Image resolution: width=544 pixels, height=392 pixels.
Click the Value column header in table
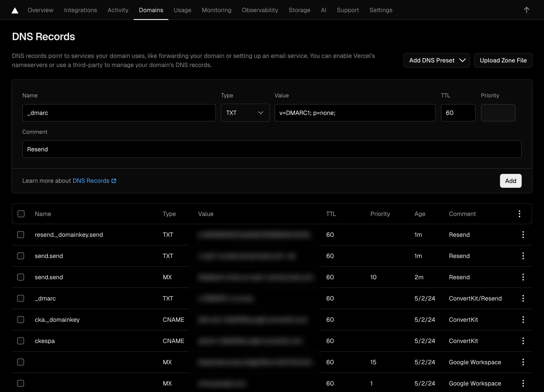tap(205, 214)
